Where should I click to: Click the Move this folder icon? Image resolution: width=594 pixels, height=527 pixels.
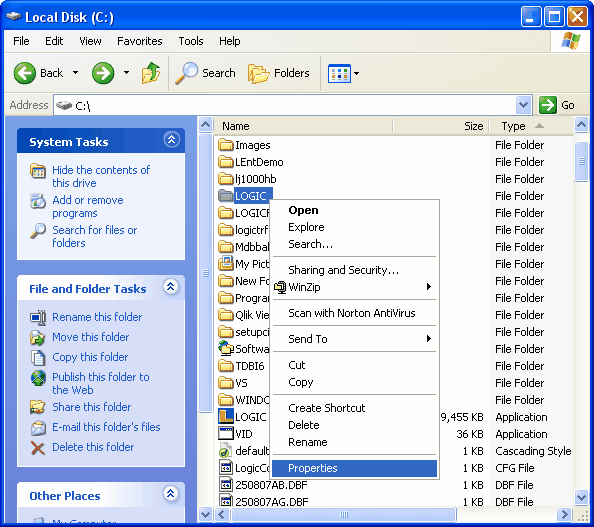point(38,337)
